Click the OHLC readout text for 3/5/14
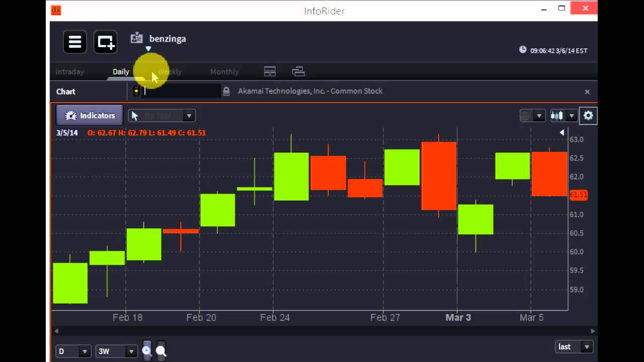This screenshot has height=362, width=644. coord(146,133)
